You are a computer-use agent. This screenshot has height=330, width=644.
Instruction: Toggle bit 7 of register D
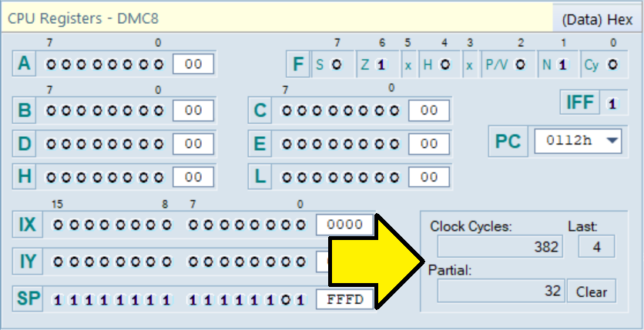[51, 144]
